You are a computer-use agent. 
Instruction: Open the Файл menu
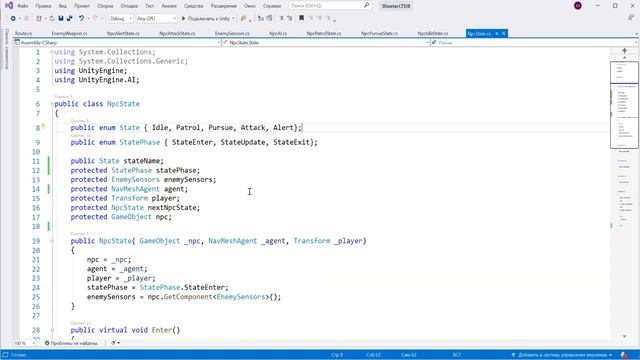(23, 6)
